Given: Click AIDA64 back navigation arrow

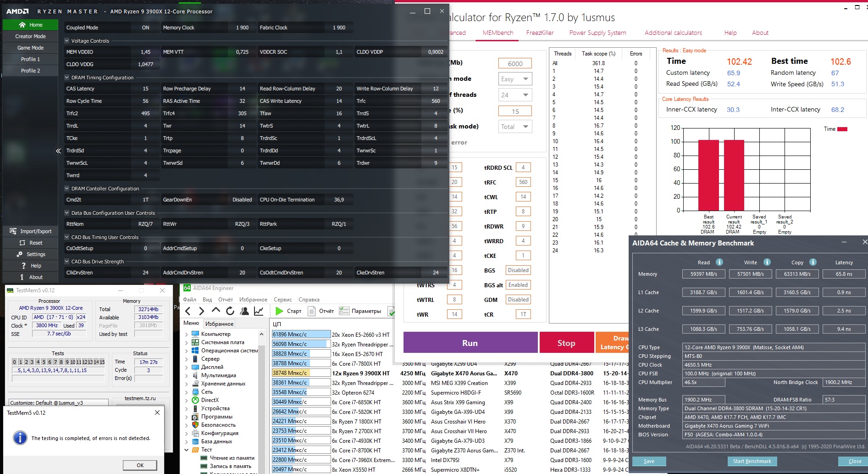Looking at the screenshot, I should coord(188,311).
